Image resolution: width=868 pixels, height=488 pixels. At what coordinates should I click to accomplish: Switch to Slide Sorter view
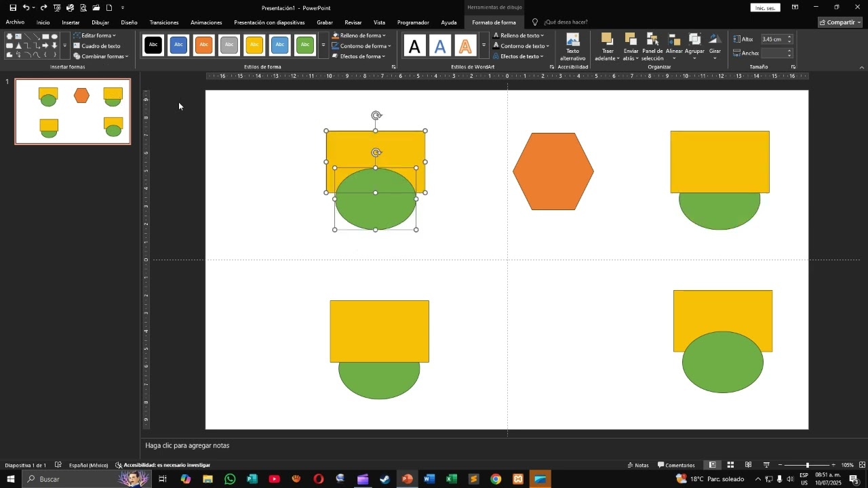730,465
